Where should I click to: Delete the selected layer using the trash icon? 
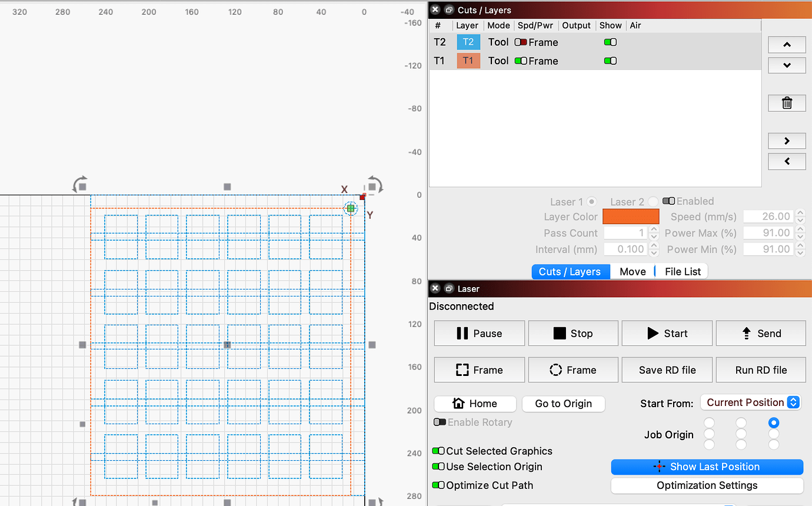click(x=787, y=102)
